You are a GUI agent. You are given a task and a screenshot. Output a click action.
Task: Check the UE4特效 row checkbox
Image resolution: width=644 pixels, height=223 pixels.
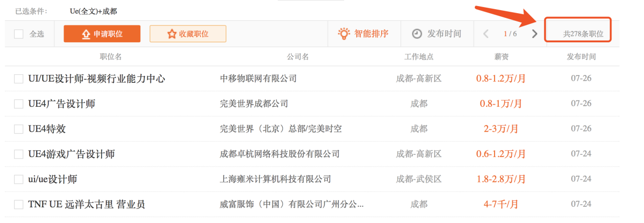[19, 129]
